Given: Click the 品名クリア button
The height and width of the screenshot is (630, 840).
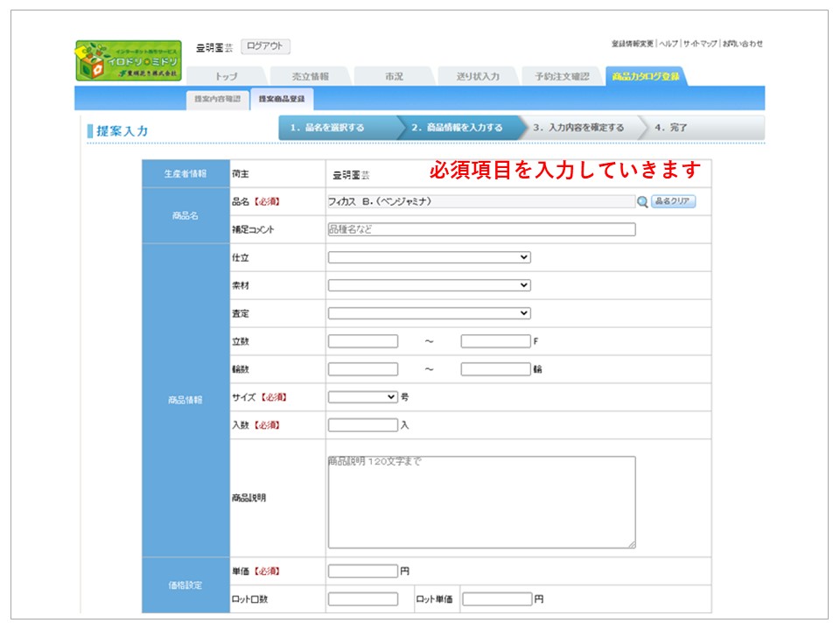Looking at the screenshot, I should pyautogui.click(x=673, y=201).
